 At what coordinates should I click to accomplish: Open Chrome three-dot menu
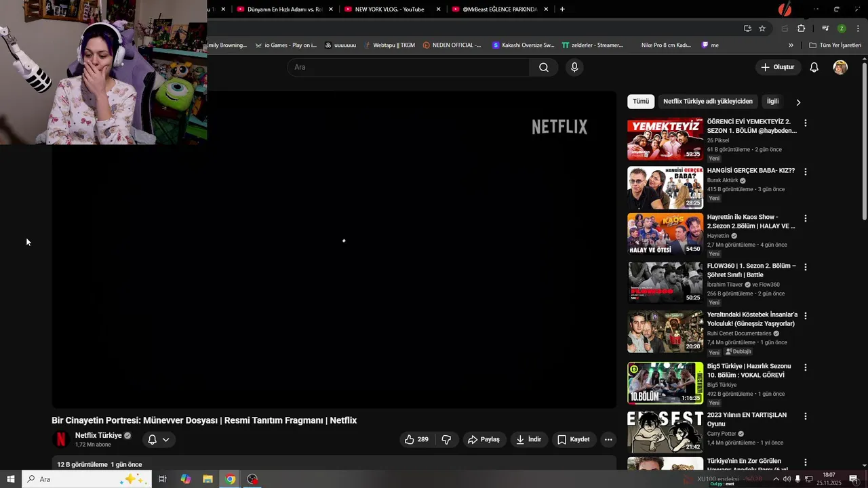(858, 28)
